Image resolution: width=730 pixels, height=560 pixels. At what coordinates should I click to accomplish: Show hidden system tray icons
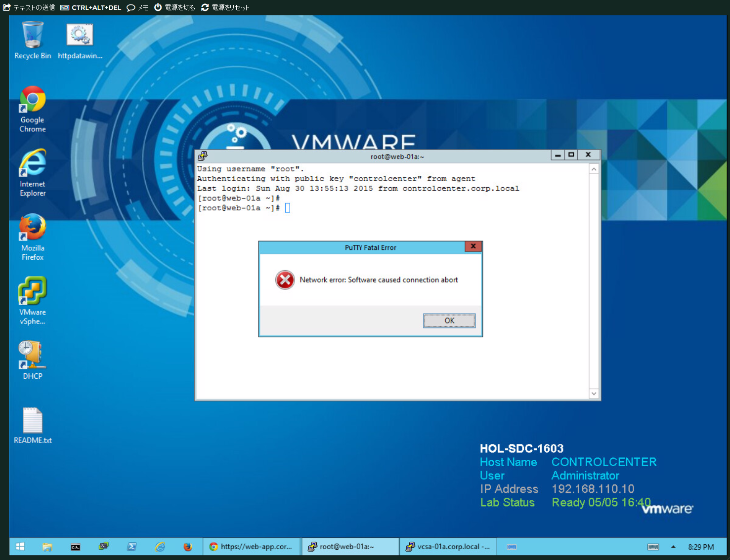tap(673, 547)
